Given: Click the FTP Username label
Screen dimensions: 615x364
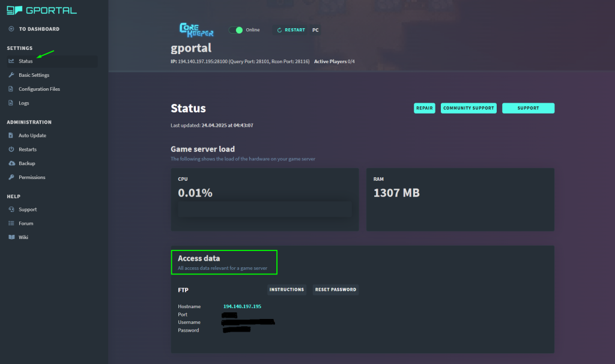Looking at the screenshot, I should (x=189, y=322).
